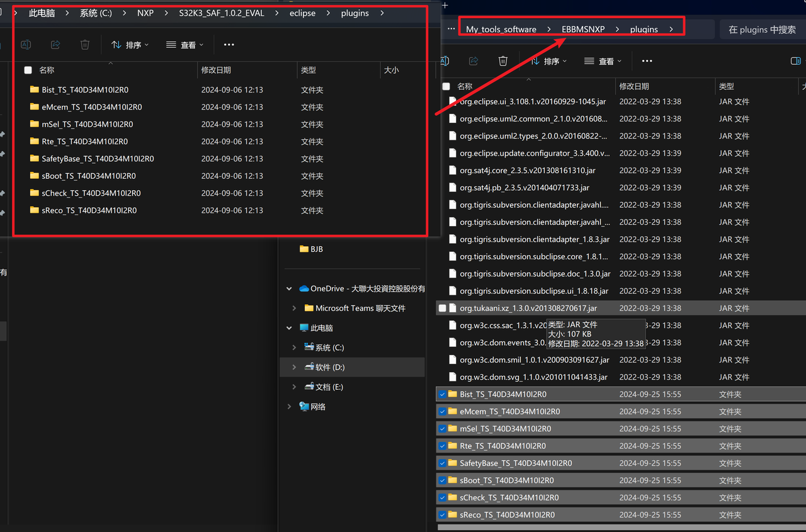Open the three-dot More menu in S32K3_SAF window
Viewport: 806px width, 532px height.
pos(229,45)
